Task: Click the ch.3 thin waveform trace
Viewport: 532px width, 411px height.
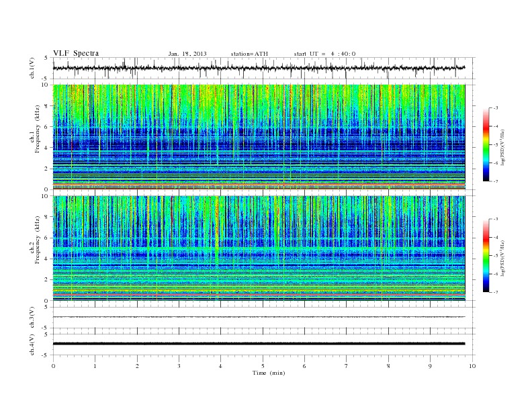Action: click(x=259, y=317)
